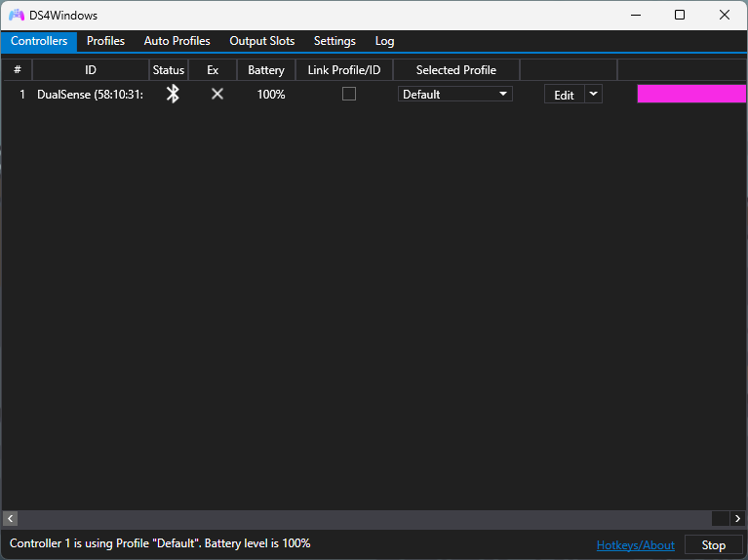The image size is (748, 560).
Task: Close the DS4Windows window
Action: pos(725,15)
